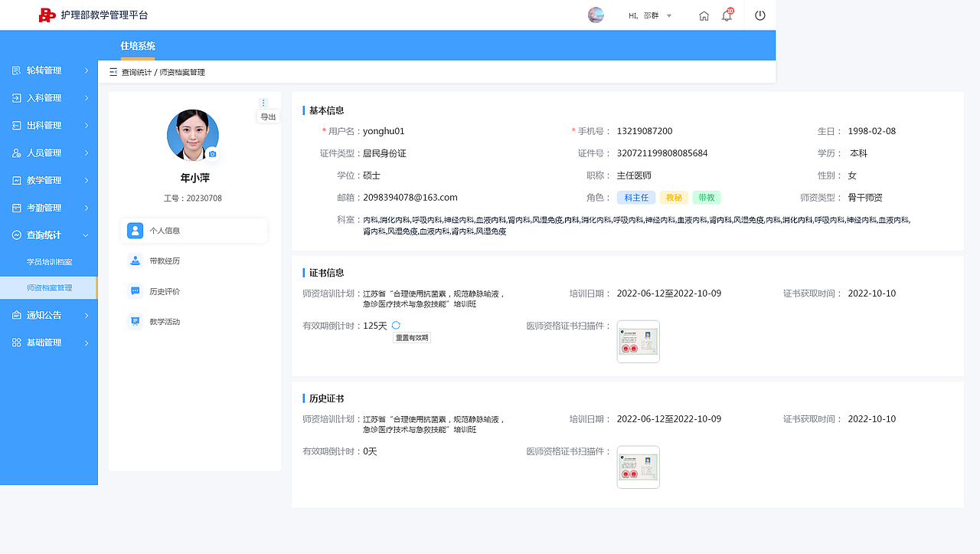Click the refresh icon beside 125天 countdown
Viewport: 980px width, 554px height.
coord(394,325)
